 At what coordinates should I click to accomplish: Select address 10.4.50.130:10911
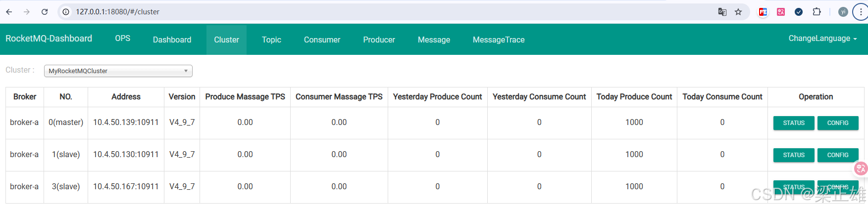126,154
